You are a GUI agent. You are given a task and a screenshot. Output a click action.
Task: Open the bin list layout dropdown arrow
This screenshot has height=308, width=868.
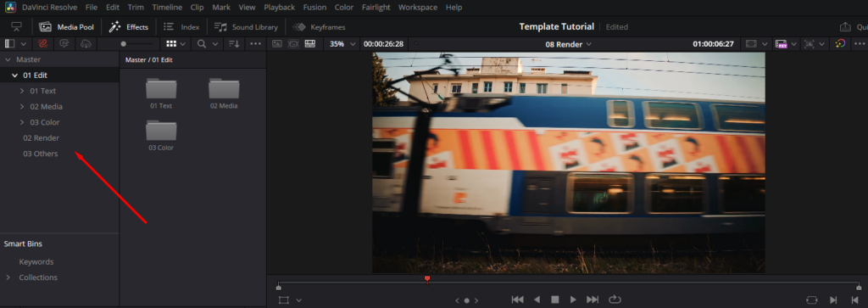point(23,44)
